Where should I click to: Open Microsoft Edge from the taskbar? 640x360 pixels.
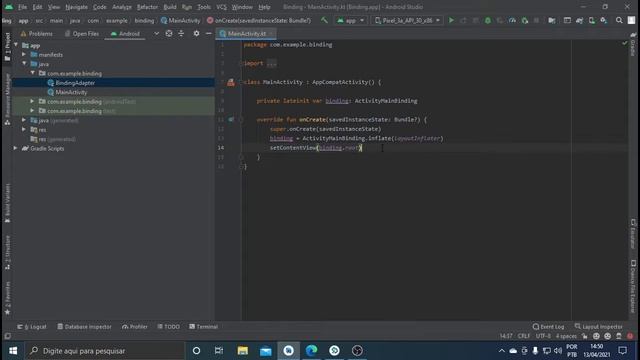point(311,351)
